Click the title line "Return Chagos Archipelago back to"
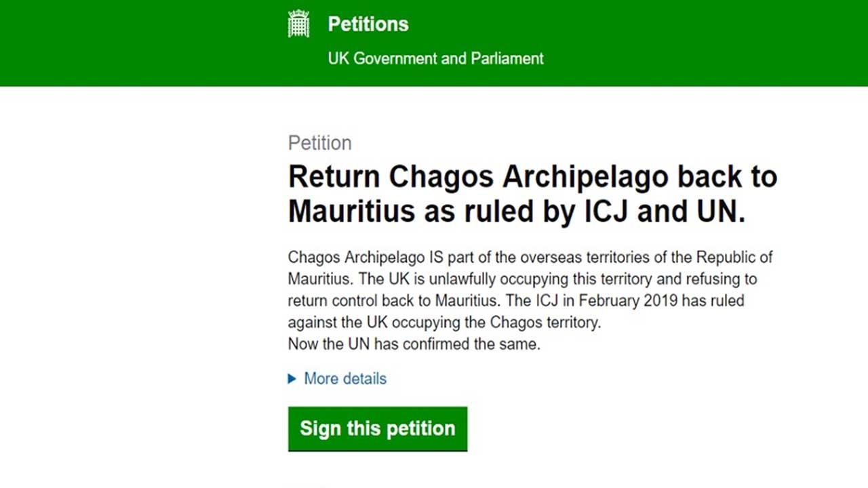 coord(532,177)
